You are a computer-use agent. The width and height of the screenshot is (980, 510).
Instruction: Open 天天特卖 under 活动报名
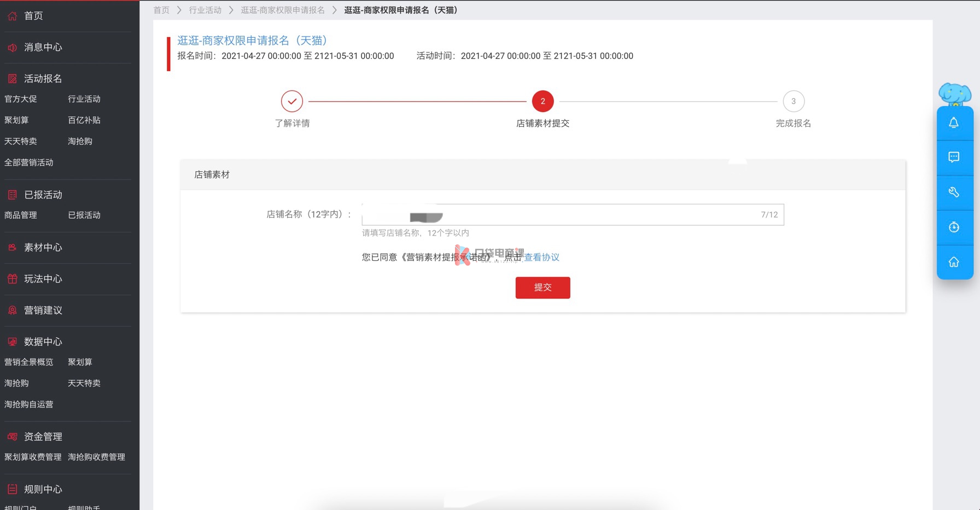click(x=21, y=142)
